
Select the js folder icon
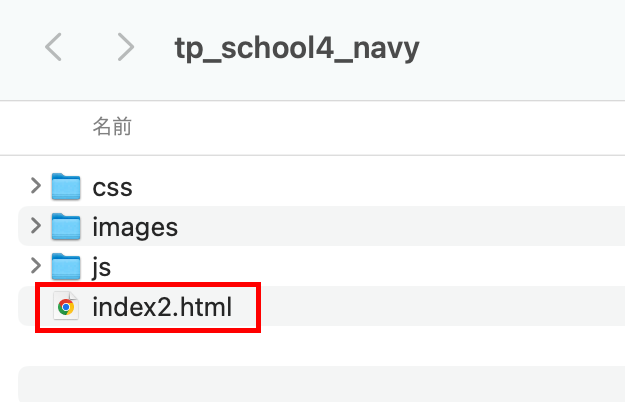tap(66, 266)
